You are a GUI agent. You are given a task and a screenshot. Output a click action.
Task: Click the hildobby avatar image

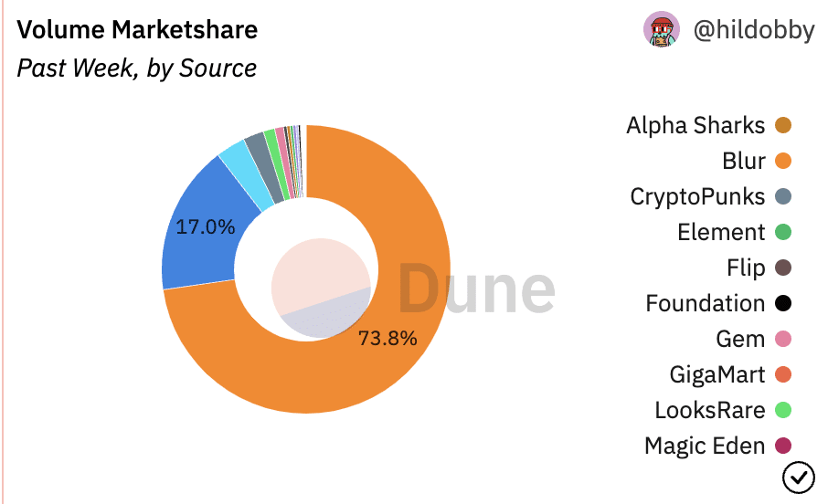[x=661, y=29]
